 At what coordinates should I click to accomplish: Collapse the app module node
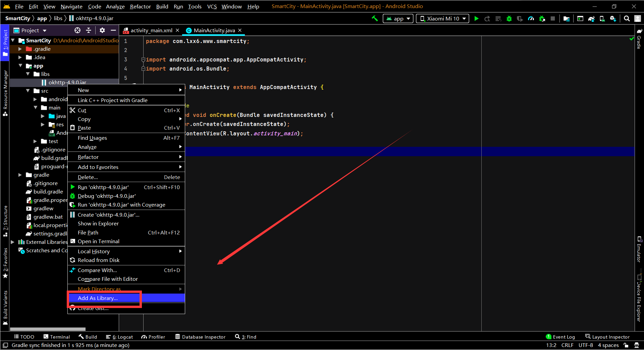tap(20, 66)
